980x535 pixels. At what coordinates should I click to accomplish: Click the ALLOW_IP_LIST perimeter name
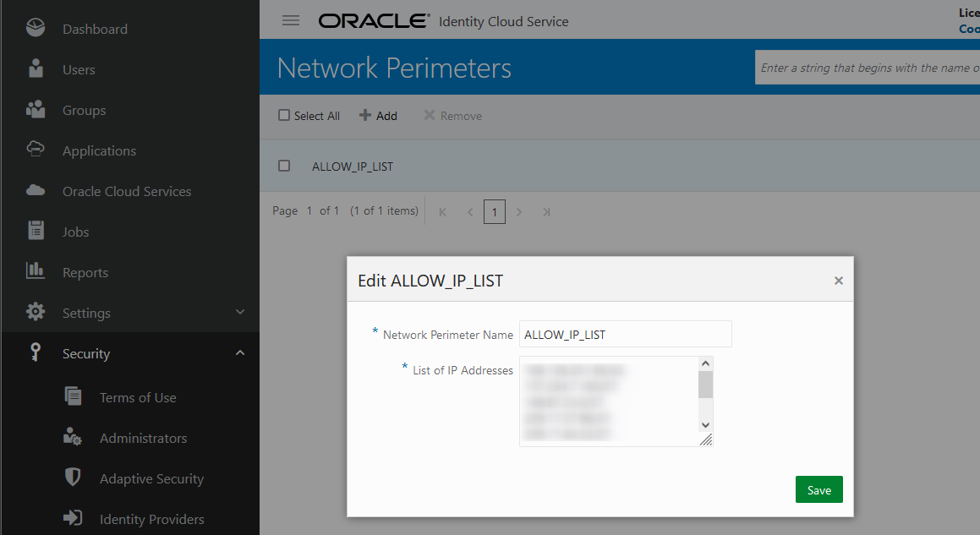353,167
